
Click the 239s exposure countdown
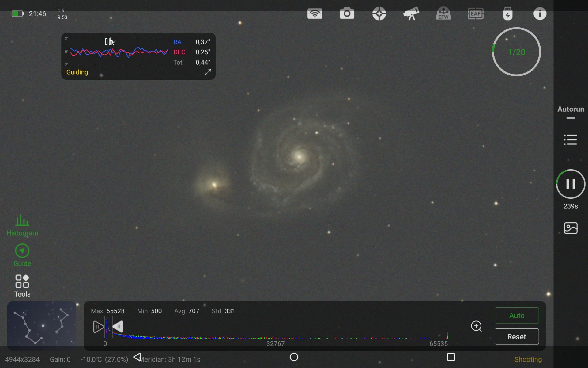click(x=571, y=206)
